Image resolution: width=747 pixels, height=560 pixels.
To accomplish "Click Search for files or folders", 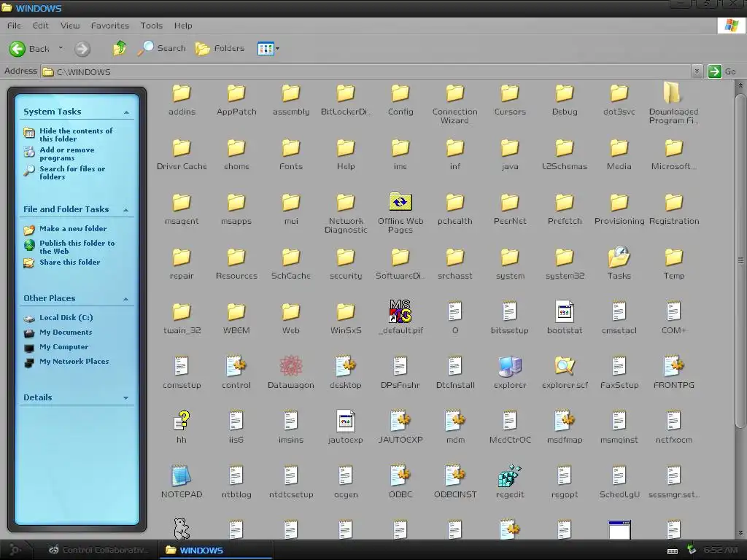I will [x=65, y=173].
